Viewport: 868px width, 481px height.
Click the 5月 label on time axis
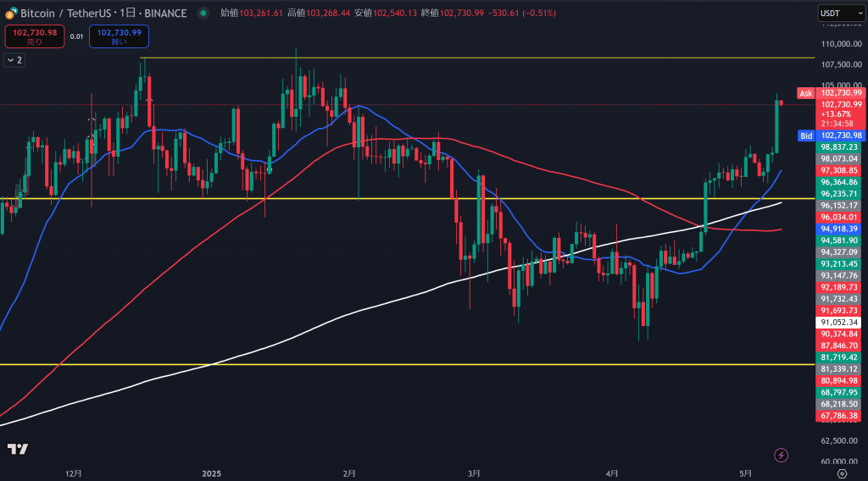tap(746, 473)
